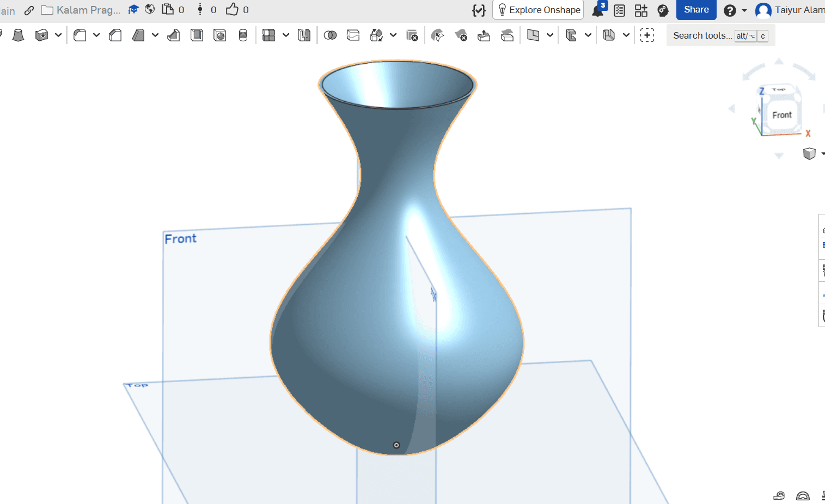This screenshot has height=504, width=825.
Task: Click the Share button
Action: tap(696, 10)
